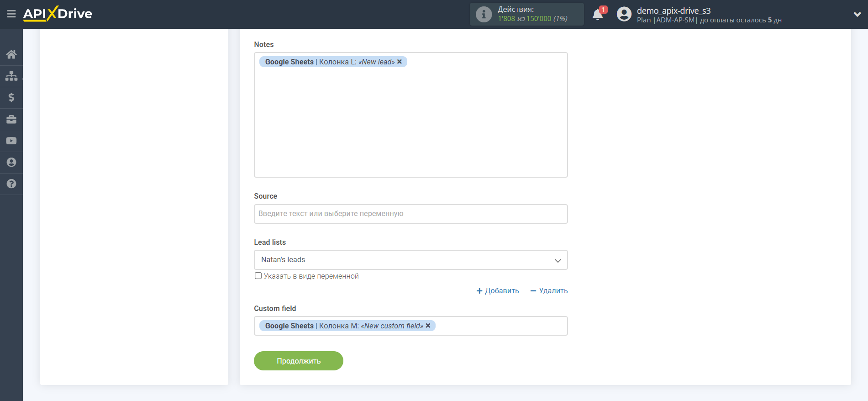Open the connections sitemap icon in sidebar

(x=11, y=76)
